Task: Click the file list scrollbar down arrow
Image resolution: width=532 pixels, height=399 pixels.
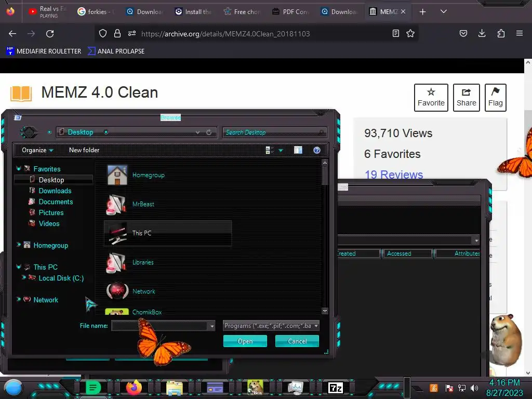Action: 325,311
